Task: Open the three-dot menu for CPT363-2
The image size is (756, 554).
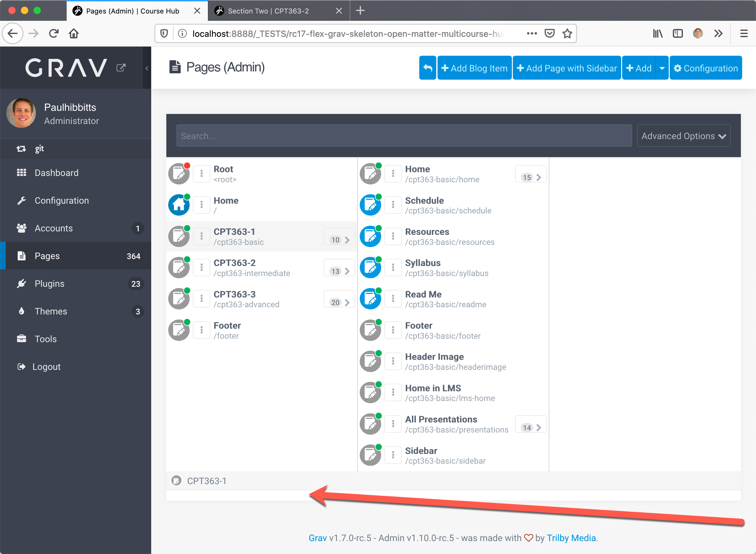Action: point(202,267)
